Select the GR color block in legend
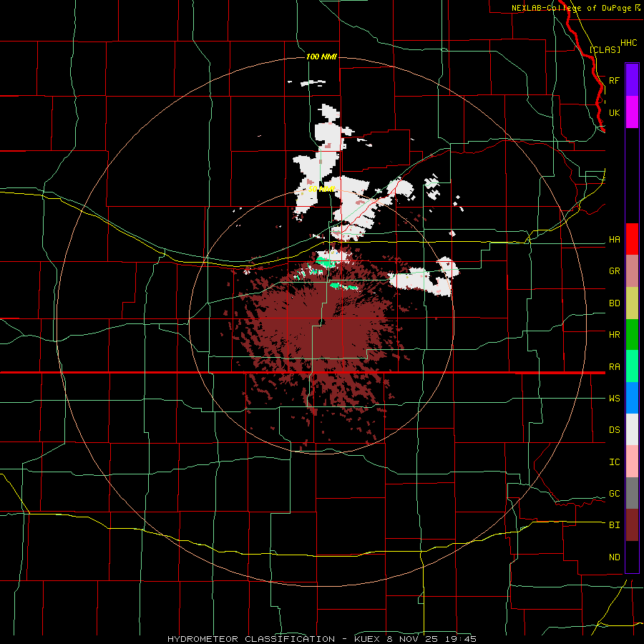This screenshot has height=644, width=644. 632,271
